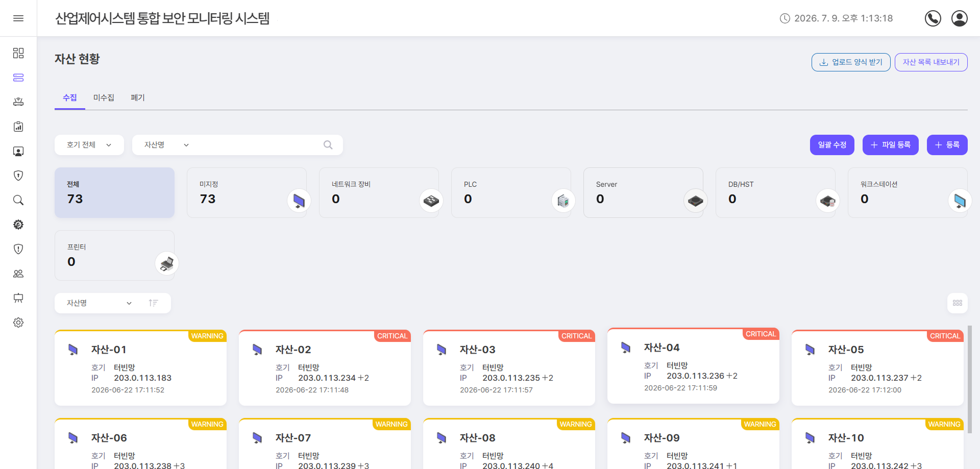The width and height of the screenshot is (980, 469).
Task: Switch to the 미수집 tab
Action: coord(104,97)
